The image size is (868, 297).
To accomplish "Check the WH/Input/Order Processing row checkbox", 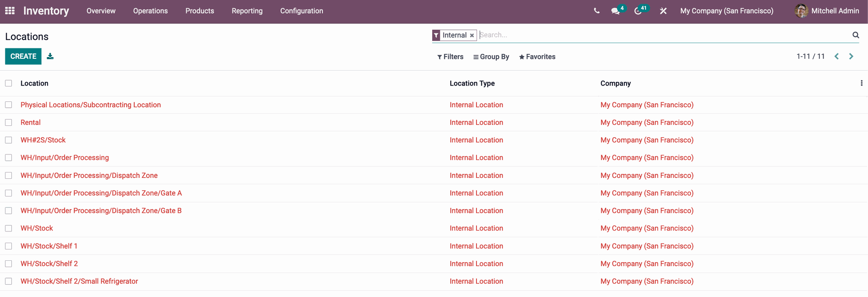I will (9, 158).
